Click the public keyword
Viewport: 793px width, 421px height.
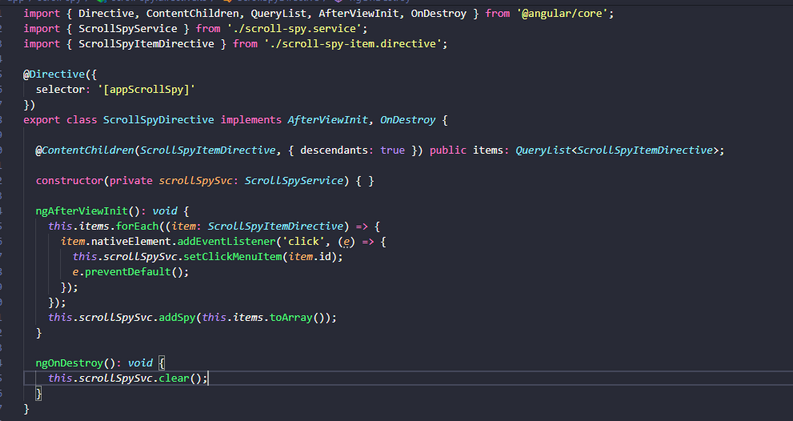pos(448,150)
